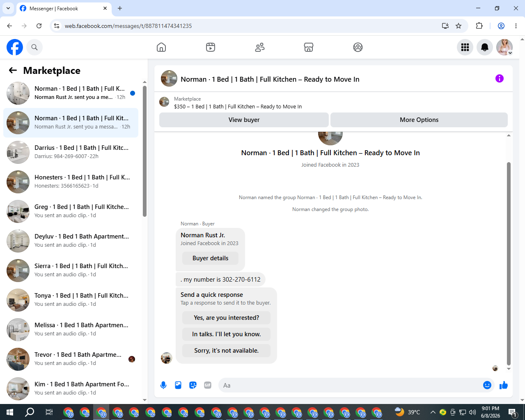The image size is (525, 420).
Task: Open the weather widget showing 39°C
Action: pos(407,412)
